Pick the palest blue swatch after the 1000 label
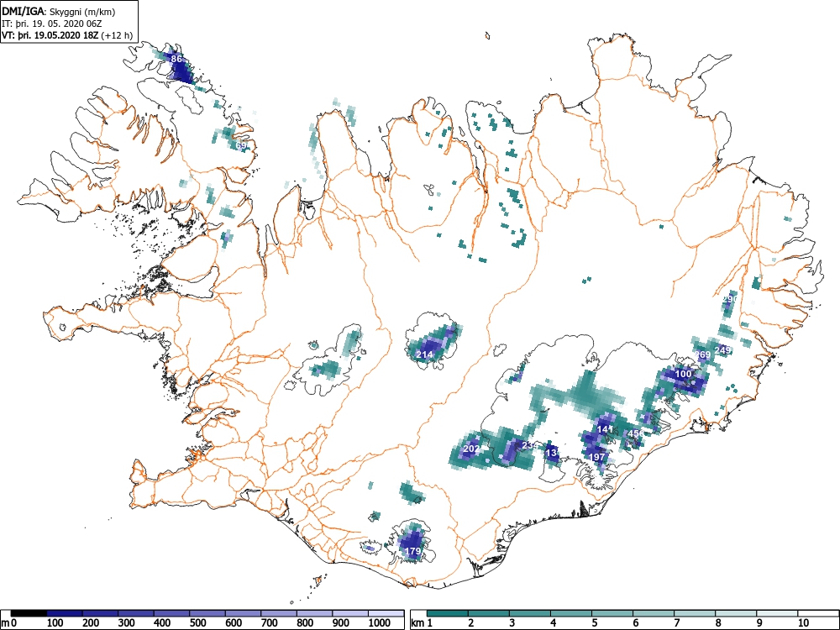Viewport: 840px width, 630px height. click(x=386, y=613)
